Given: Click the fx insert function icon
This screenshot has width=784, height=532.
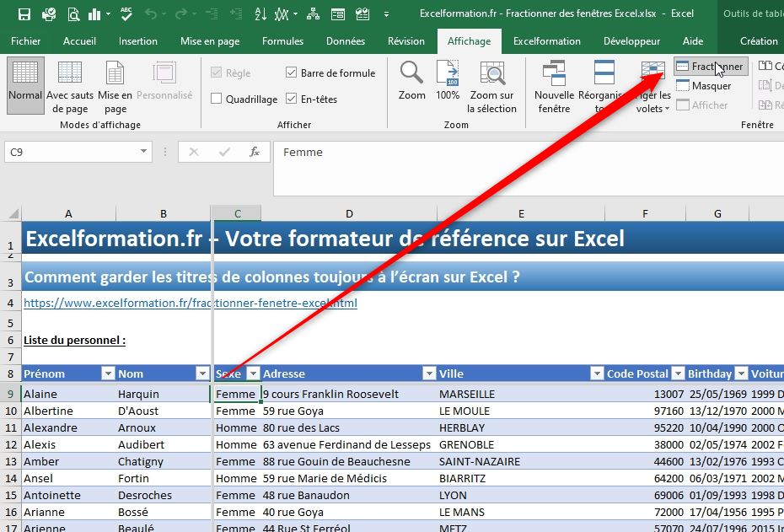Looking at the screenshot, I should [x=255, y=152].
